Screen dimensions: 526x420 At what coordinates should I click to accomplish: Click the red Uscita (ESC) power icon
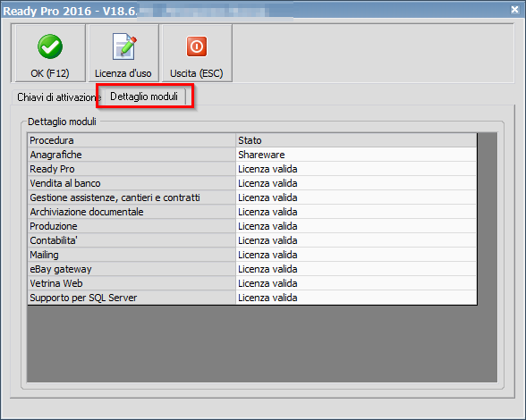click(197, 46)
